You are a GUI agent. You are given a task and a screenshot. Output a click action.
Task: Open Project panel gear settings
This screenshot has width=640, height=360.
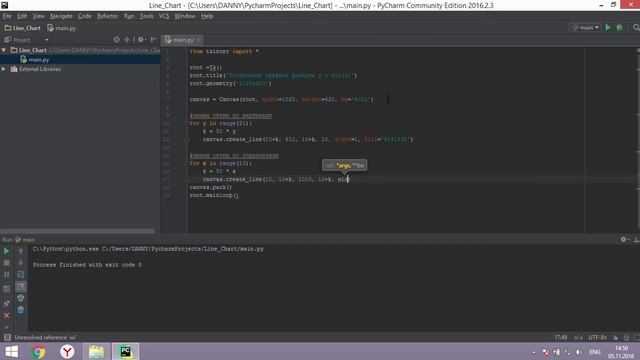click(x=141, y=40)
